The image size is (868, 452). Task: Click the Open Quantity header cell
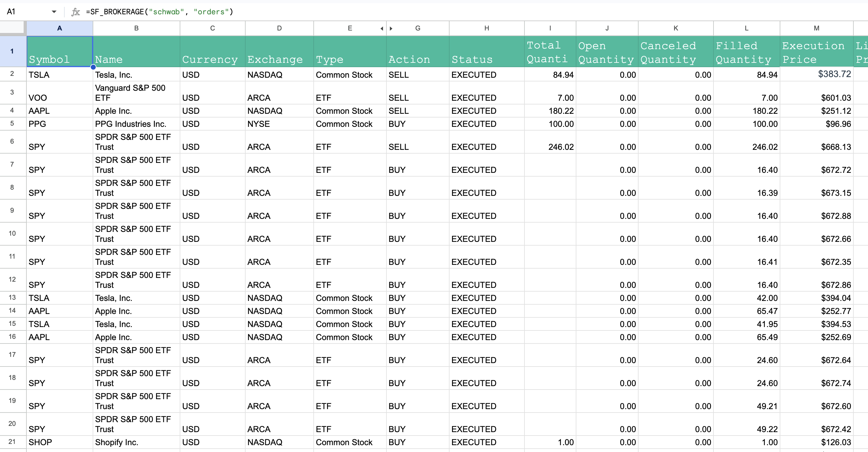pos(607,52)
